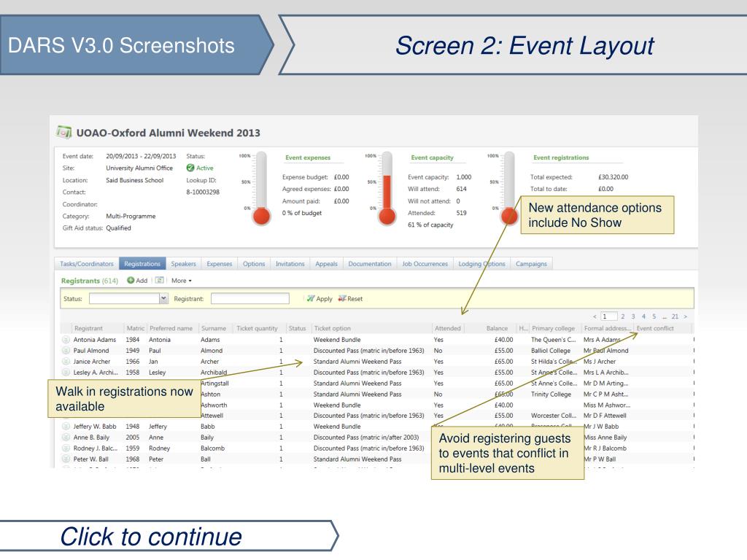Sort by Surname column header
Viewport: 747px width, 560px height.
pos(214,329)
